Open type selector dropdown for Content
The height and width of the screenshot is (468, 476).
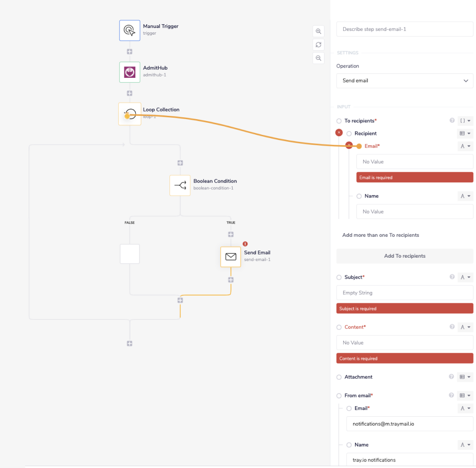coord(466,327)
